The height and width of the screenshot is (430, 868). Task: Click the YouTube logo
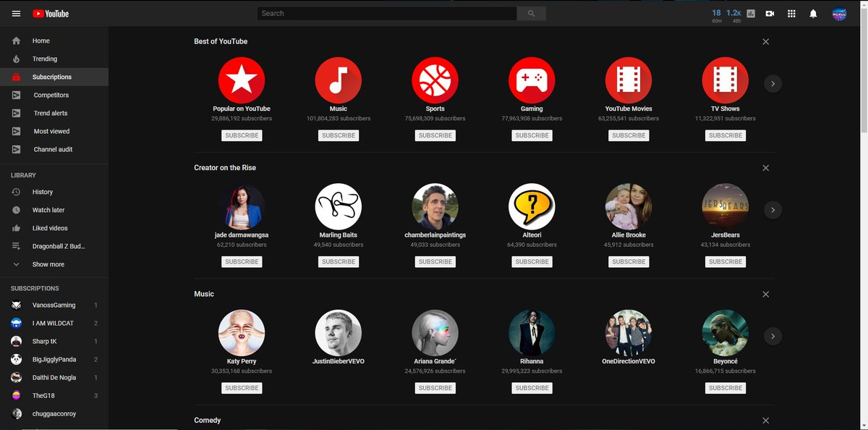point(51,13)
